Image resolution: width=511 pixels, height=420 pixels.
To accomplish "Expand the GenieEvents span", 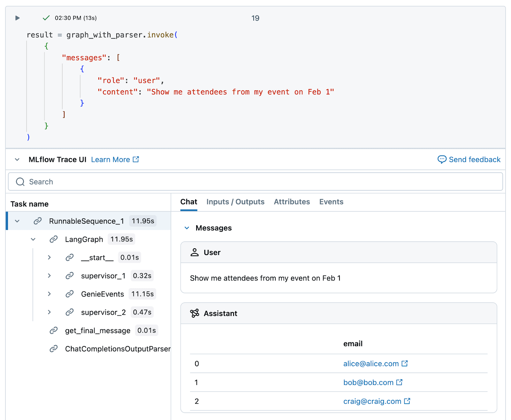I will click(x=49, y=294).
